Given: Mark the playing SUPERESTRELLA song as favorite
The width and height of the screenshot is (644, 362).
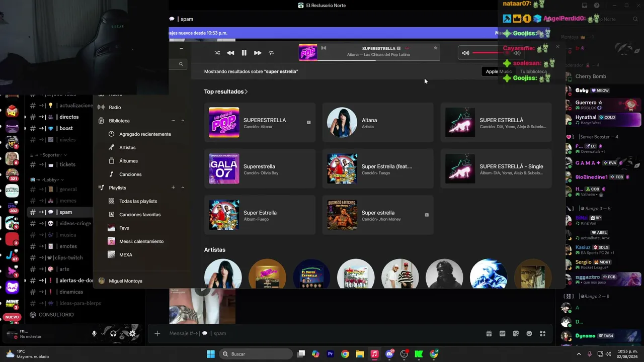Looking at the screenshot, I should (x=436, y=48).
